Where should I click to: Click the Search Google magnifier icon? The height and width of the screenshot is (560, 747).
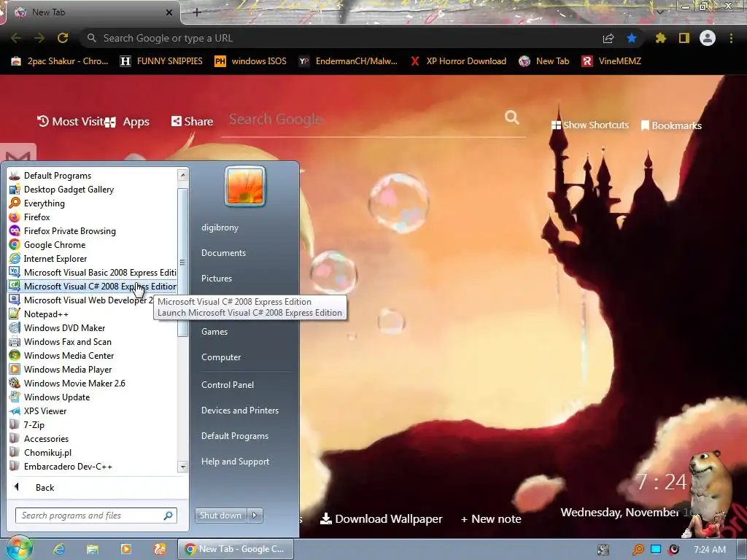click(512, 117)
